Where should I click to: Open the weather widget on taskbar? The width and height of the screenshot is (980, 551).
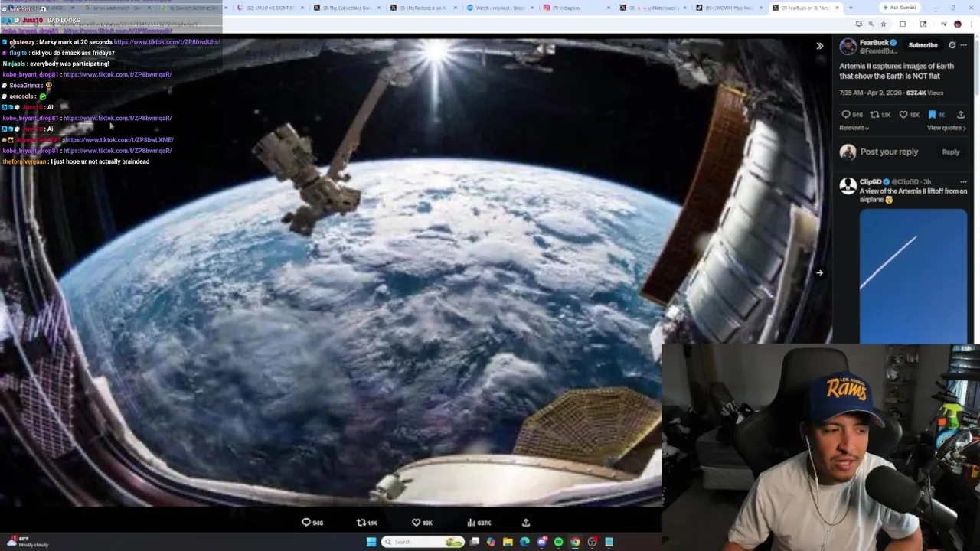tap(27, 542)
